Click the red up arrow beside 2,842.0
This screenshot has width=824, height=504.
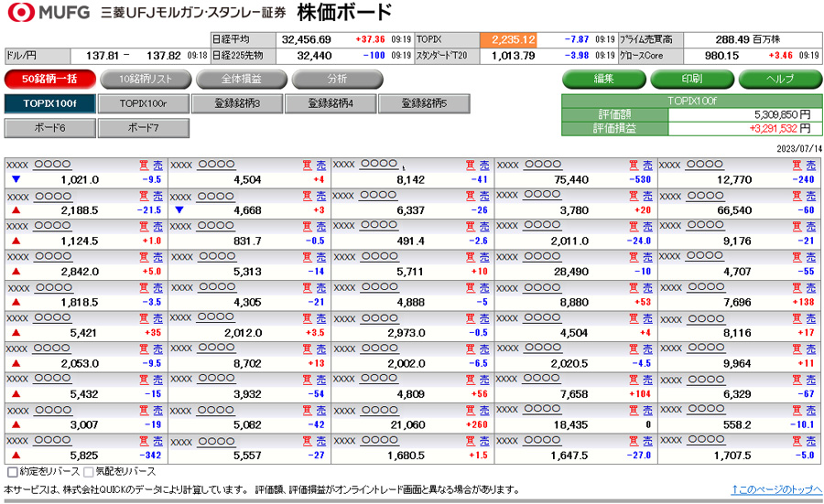(x=16, y=272)
